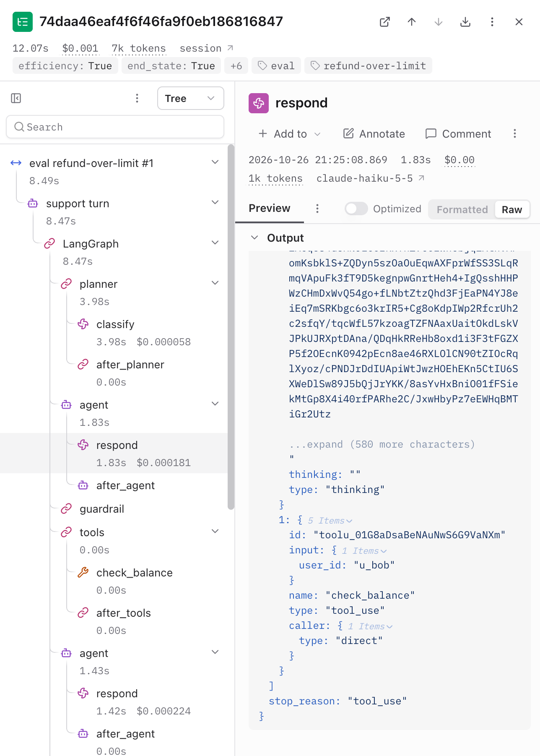Click the LangGraph chain icon
The width and height of the screenshot is (540, 756).
tap(49, 243)
